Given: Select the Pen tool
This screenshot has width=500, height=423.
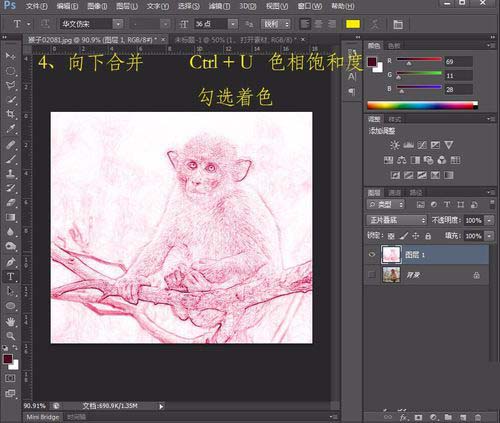Looking at the screenshot, I should (x=10, y=262).
